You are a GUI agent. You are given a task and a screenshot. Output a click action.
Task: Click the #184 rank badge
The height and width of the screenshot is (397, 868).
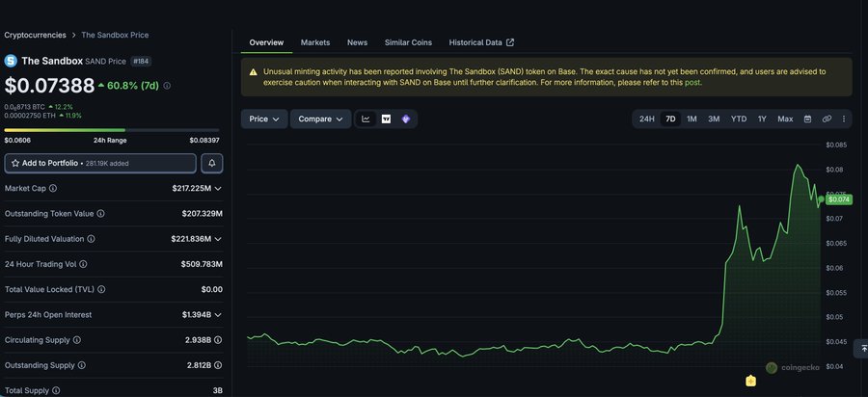(x=141, y=62)
